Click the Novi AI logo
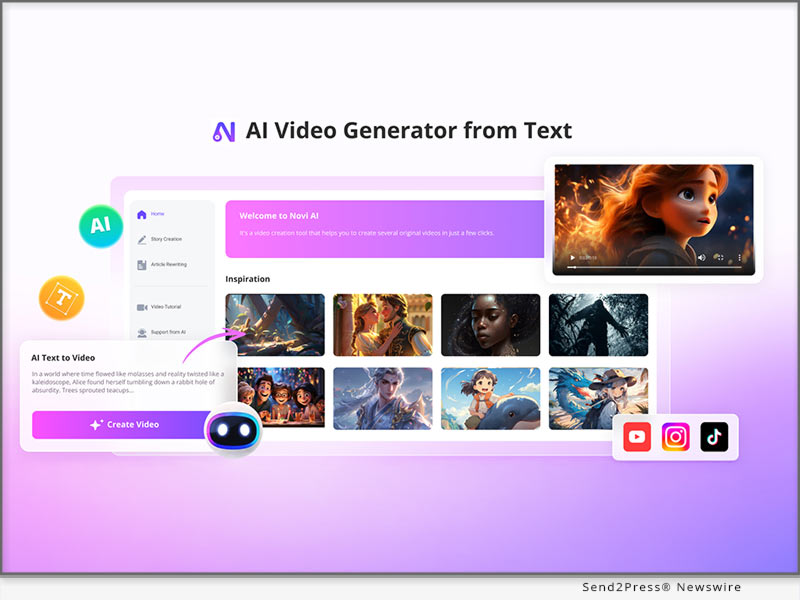 point(224,129)
